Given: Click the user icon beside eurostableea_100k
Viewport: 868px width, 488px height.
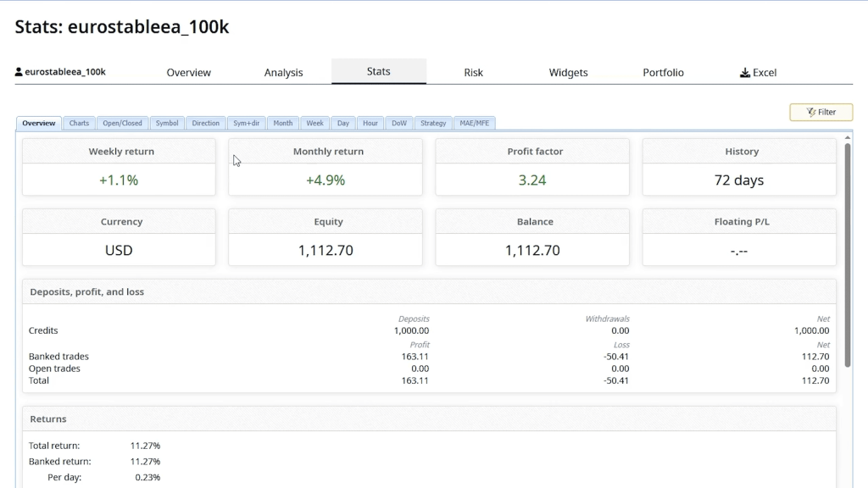Looking at the screenshot, I should [19, 72].
